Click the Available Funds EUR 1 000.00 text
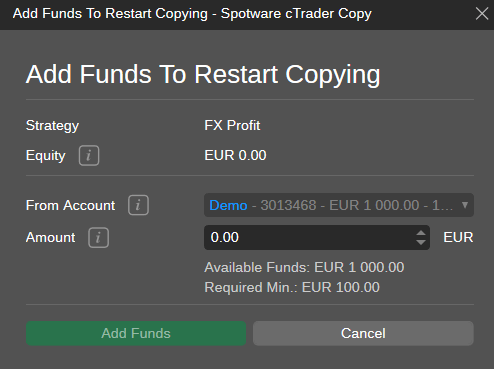494x369 pixels. coord(304,267)
